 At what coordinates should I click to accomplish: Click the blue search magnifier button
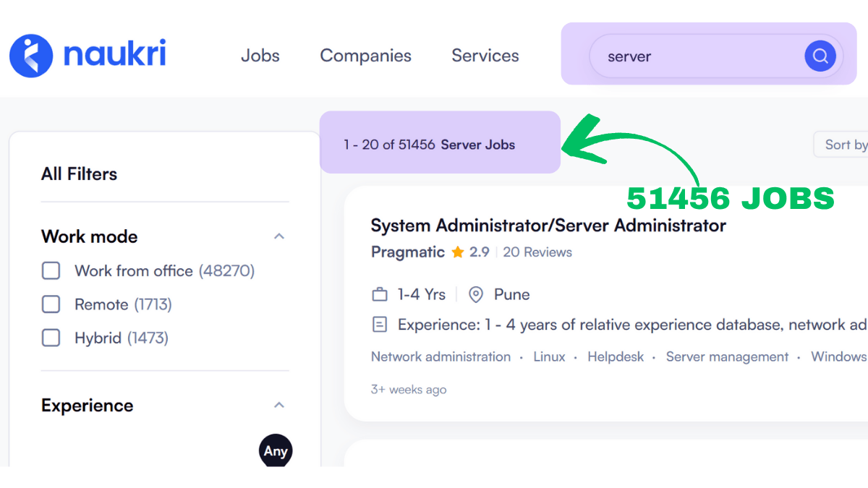click(x=820, y=56)
